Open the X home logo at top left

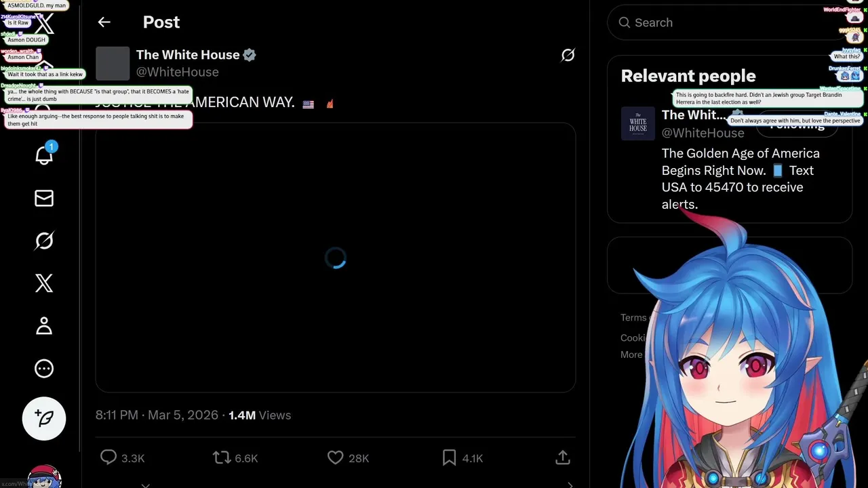tap(45, 25)
